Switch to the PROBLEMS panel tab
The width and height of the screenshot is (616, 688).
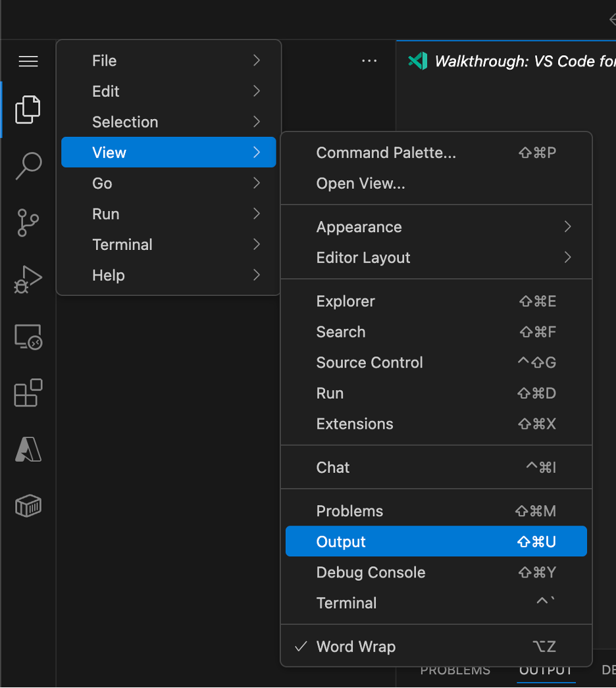point(455,670)
